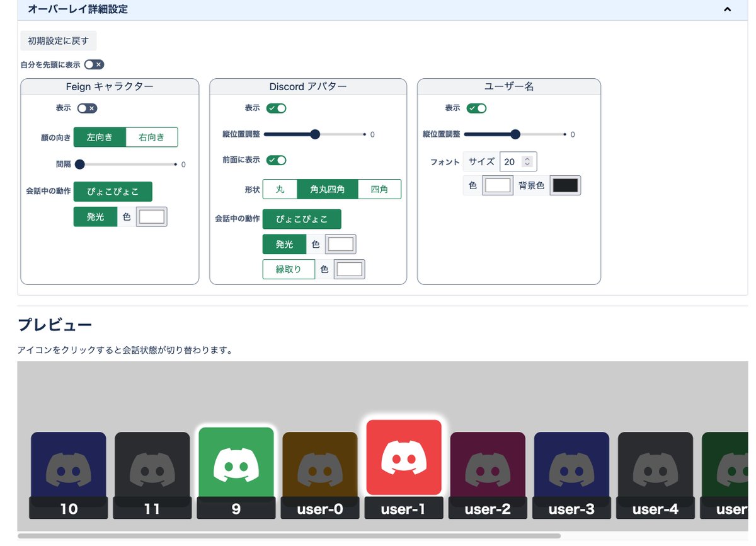Click the name label "user-4"
The height and width of the screenshot is (546, 756).
tap(655, 508)
